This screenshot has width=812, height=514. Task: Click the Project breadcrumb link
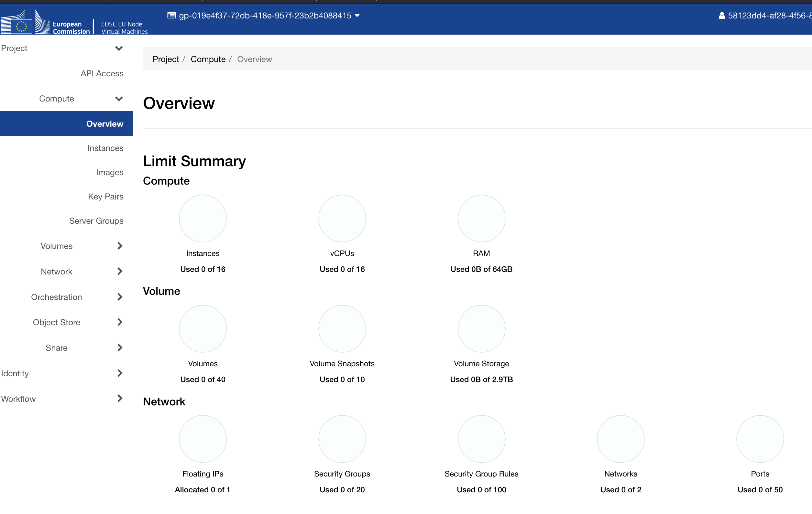coord(166,59)
